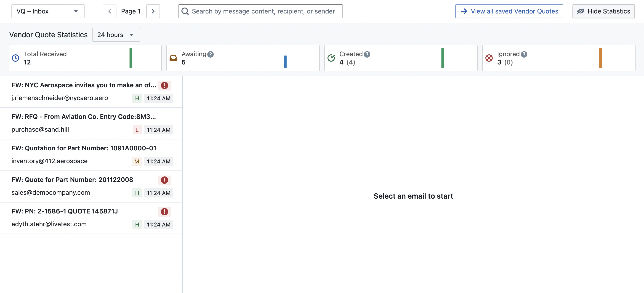Open View all saved Vendor Quotes
This screenshot has height=293, width=644.
509,11
